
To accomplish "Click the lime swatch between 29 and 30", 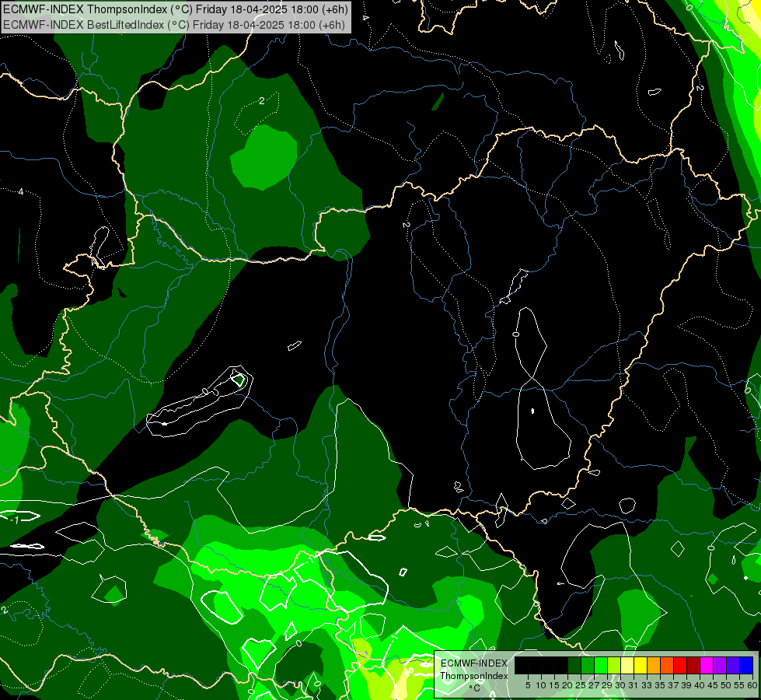I will click(614, 665).
